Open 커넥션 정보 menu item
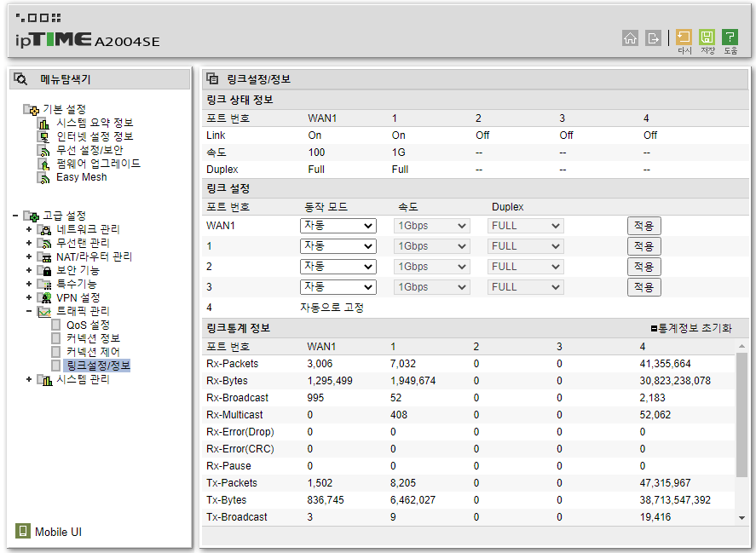756x553 pixels. point(93,338)
